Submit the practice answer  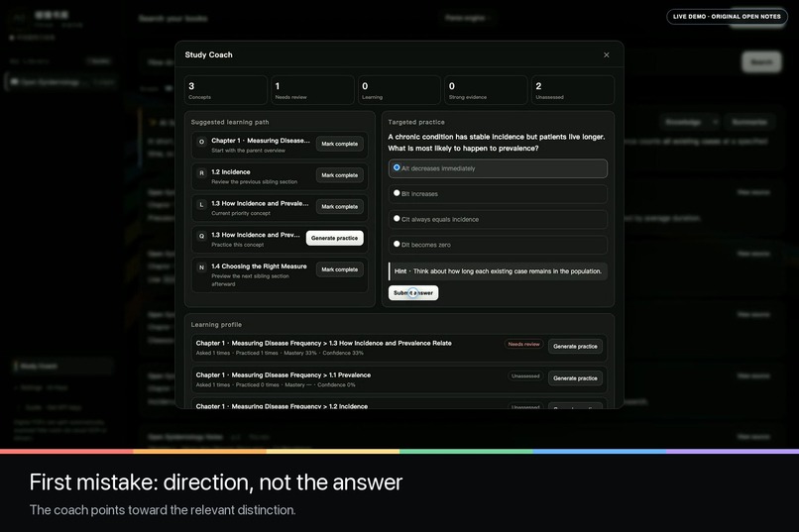pos(412,292)
